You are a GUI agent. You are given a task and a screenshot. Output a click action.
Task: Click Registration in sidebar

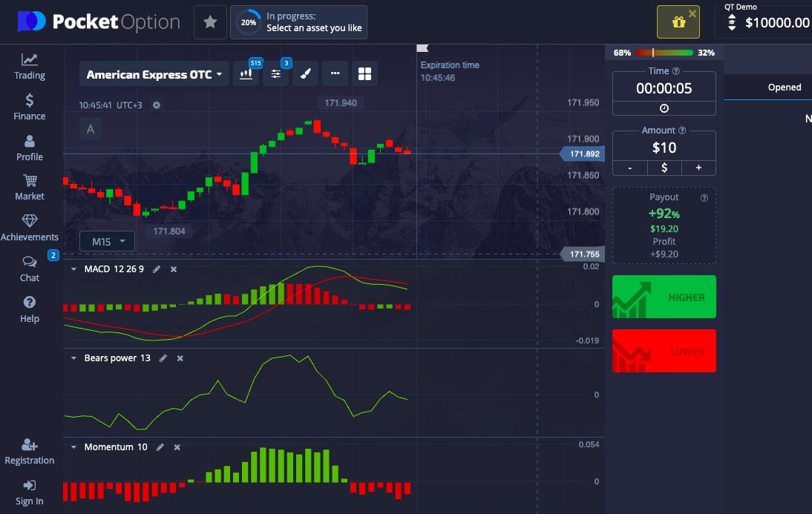30,452
